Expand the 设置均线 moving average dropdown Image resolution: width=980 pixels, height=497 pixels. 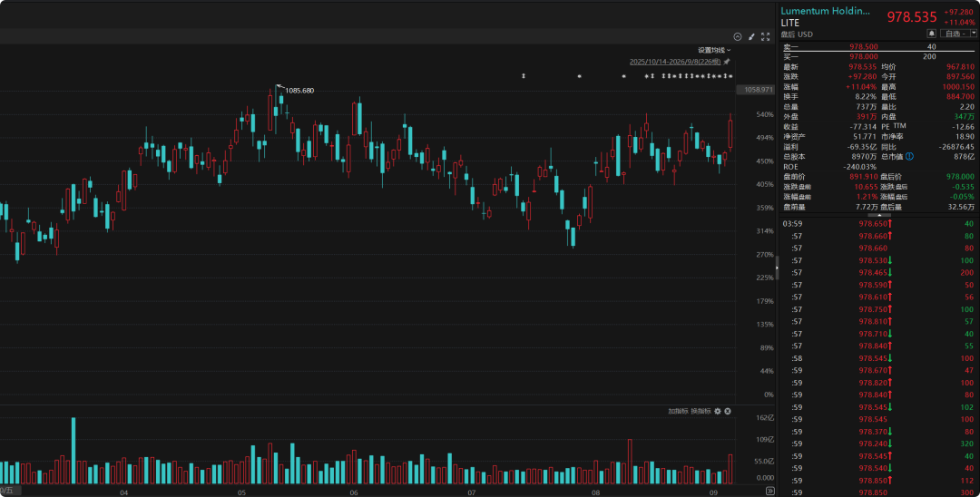714,50
